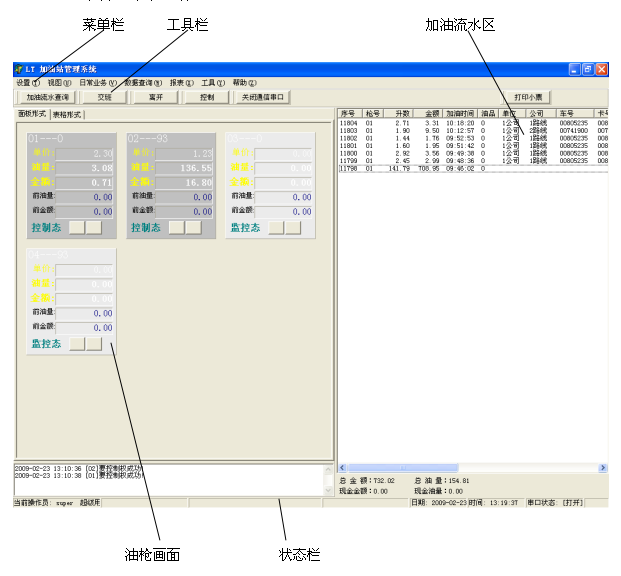Image resolution: width=621 pixels, height=576 pixels.
Task: Click the LT app icon in title bar
Action: click(19, 69)
